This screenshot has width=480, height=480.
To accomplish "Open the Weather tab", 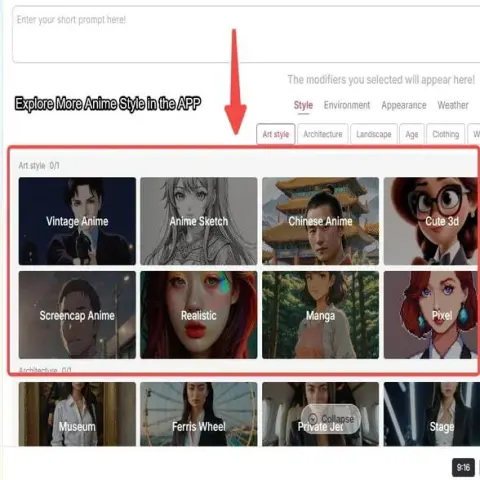I will tap(453, 105).
